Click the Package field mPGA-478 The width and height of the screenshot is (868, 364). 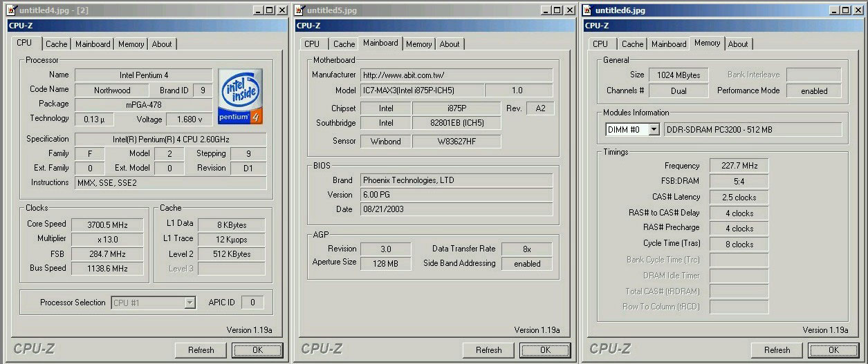[x=143, y=104]
